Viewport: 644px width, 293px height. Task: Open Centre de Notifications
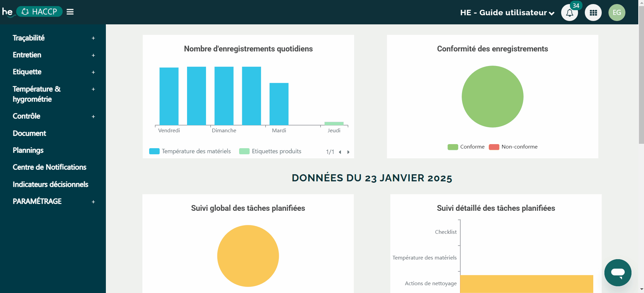(x=49, y=167)
